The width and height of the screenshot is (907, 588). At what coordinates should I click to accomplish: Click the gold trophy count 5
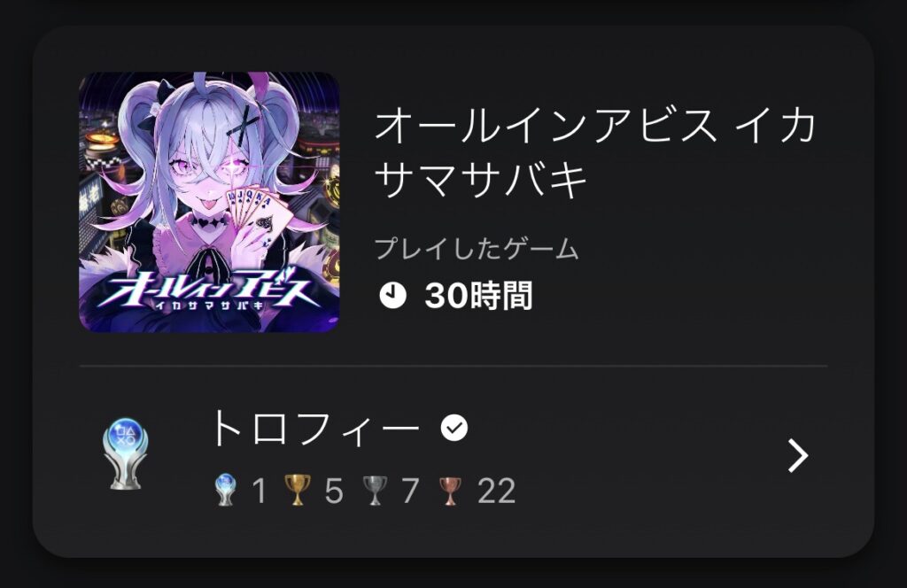tap(334, 491)
